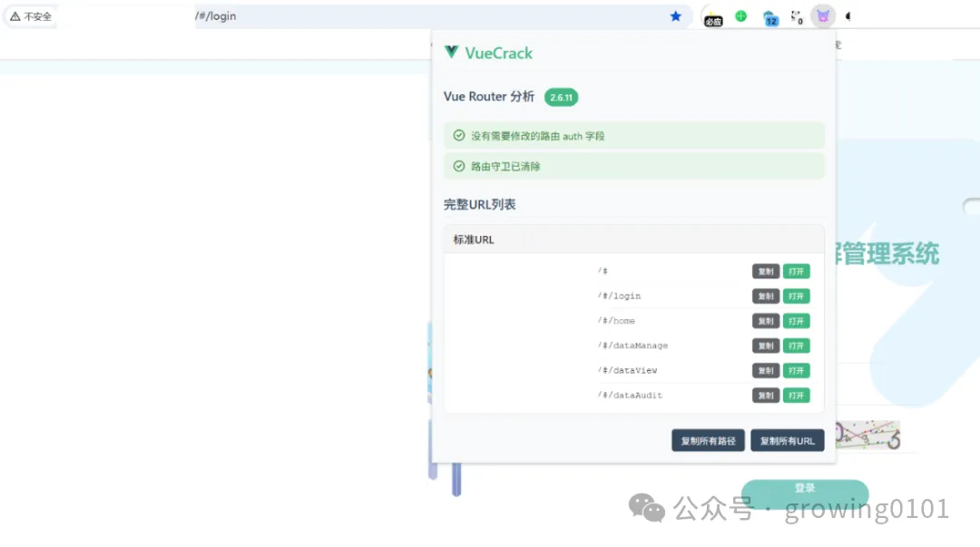Click the 2.6.11 version badge
This screenshot has height=547, width=980.
[x=561, y=97]
